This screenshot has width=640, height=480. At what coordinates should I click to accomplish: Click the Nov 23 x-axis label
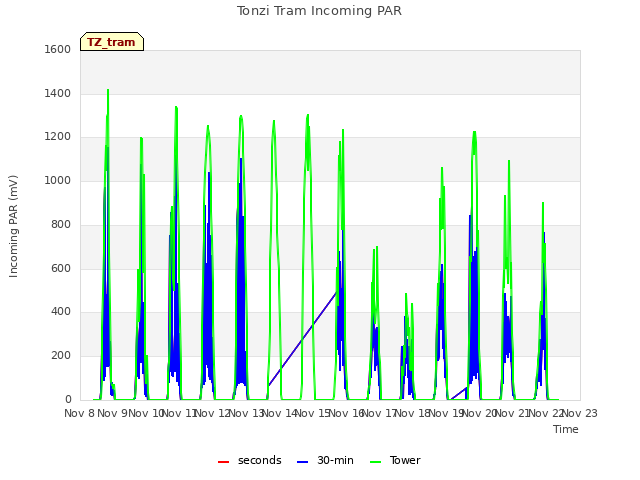(580, 413)
